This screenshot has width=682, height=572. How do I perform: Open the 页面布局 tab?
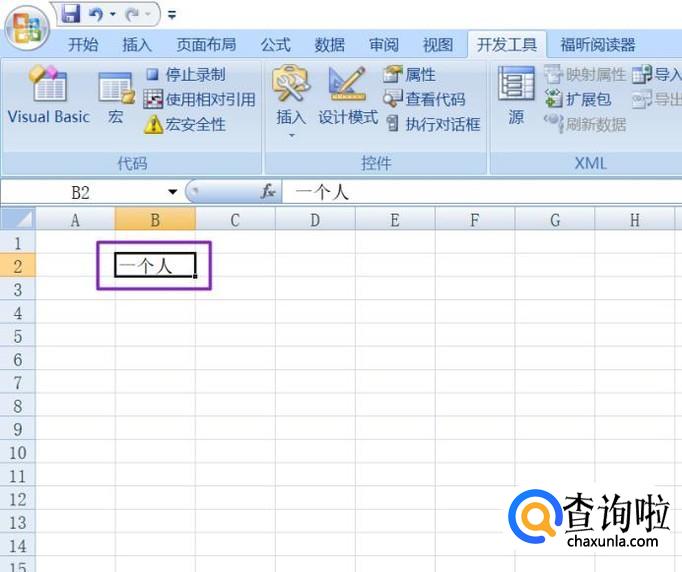click(x=206, y=44)
